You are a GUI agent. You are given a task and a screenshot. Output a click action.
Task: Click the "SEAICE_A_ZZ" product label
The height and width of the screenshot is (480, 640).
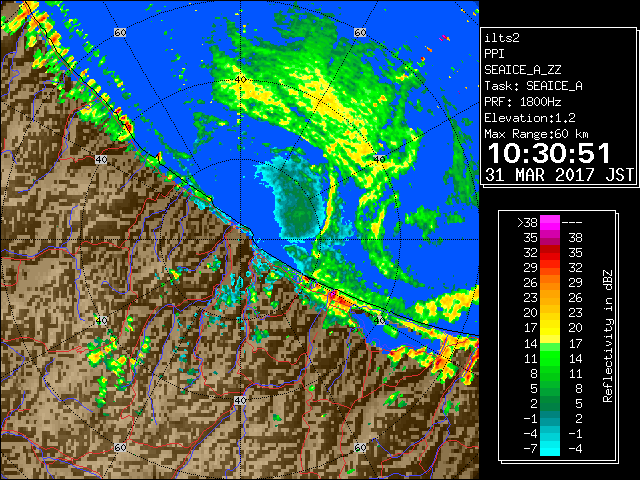[523, 70]
